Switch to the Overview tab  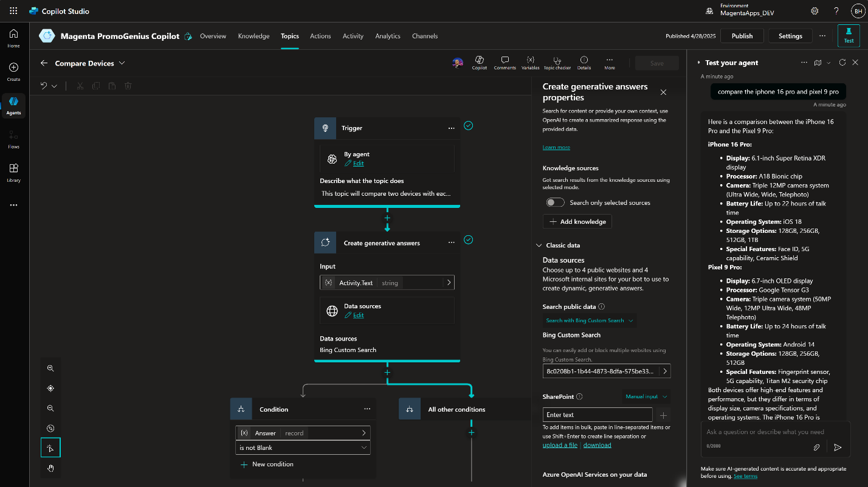pos(213,36)
